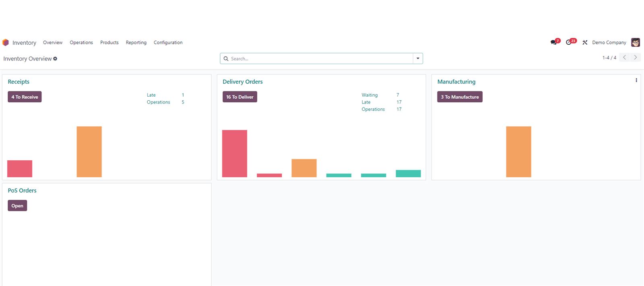
Task: Expand the search options dropdown arrow
Action: 418,59
